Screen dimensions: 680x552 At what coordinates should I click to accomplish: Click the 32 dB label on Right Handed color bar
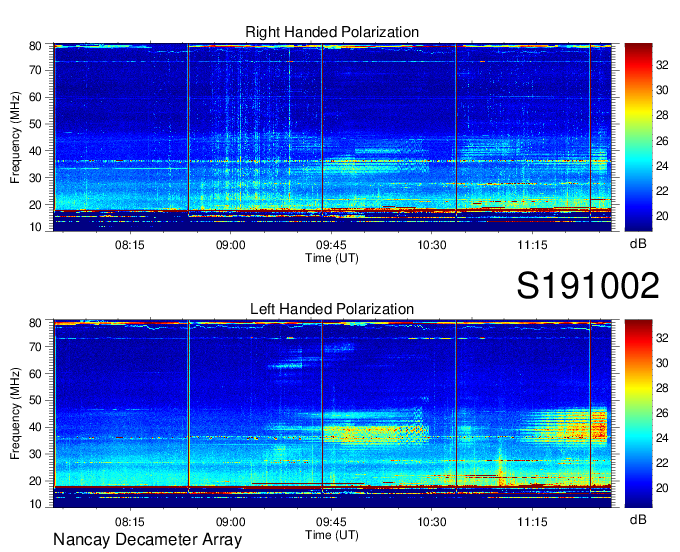pyautogui.click(x=662, y=65)
